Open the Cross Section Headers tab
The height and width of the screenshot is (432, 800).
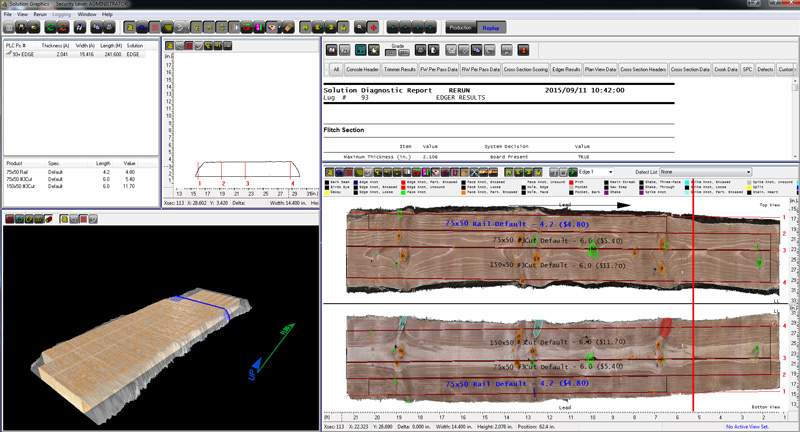[x=643, y=69]
